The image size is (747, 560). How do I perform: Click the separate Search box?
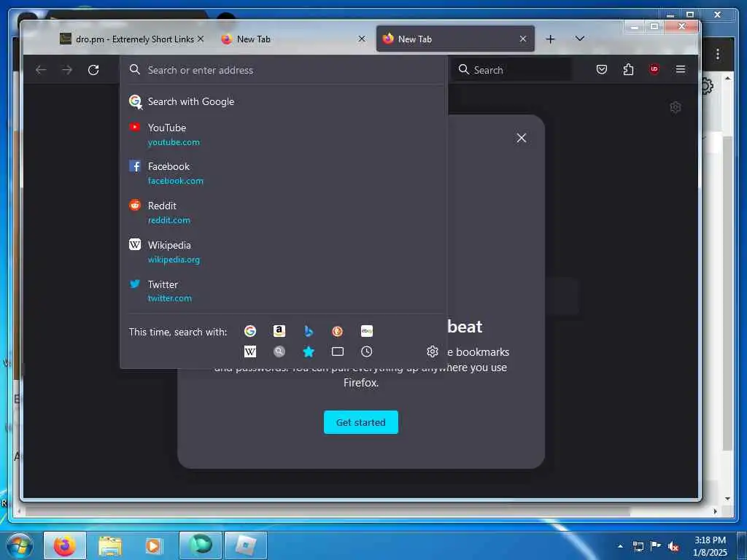511,70
